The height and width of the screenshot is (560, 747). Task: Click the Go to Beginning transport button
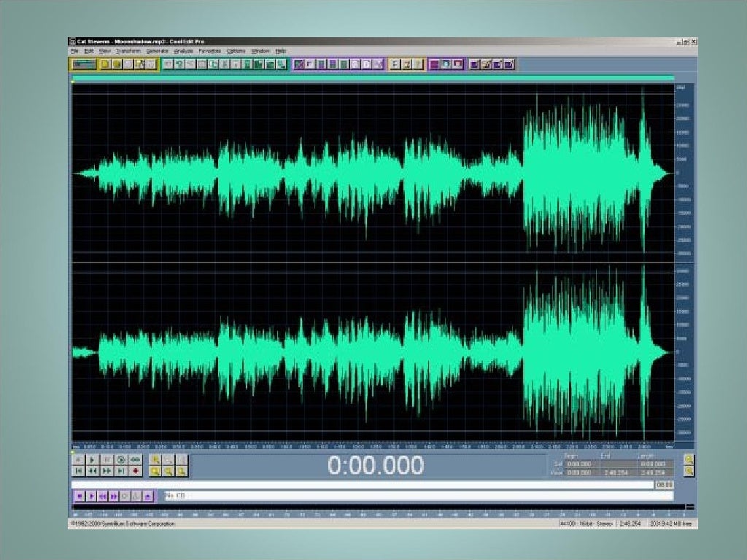tap(79, 471)
